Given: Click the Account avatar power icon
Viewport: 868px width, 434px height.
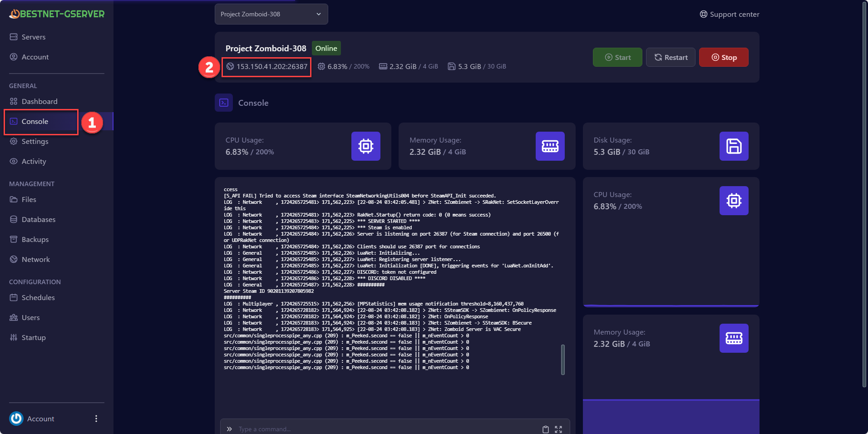Looking at the screenshot, I should pos(16,419).
